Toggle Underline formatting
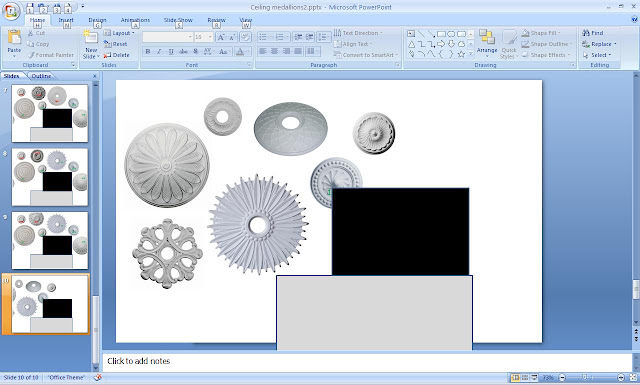 pyautogui.click(x=171, y=51)
